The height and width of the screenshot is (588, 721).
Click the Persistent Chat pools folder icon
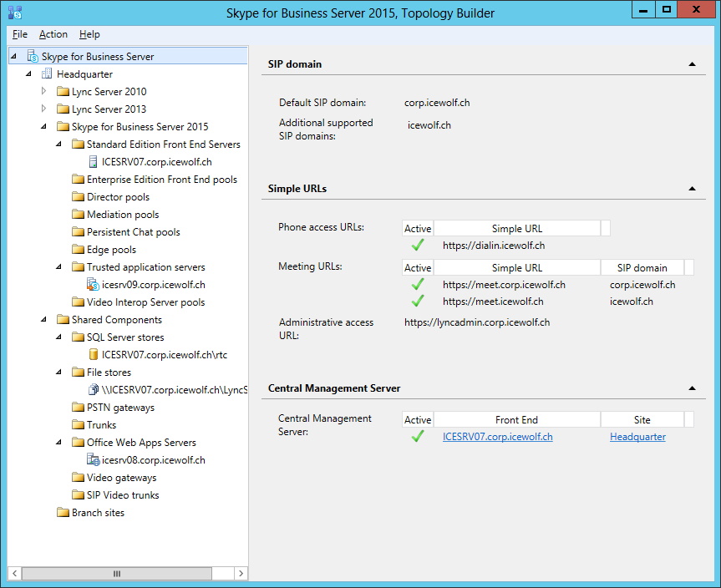tap(79, 231)
